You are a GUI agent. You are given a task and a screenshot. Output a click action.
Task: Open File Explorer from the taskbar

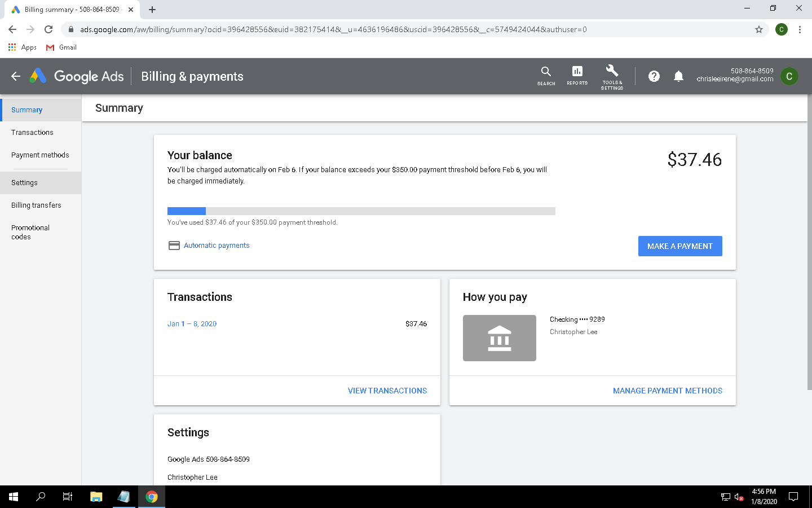click(x=96, y=497)
